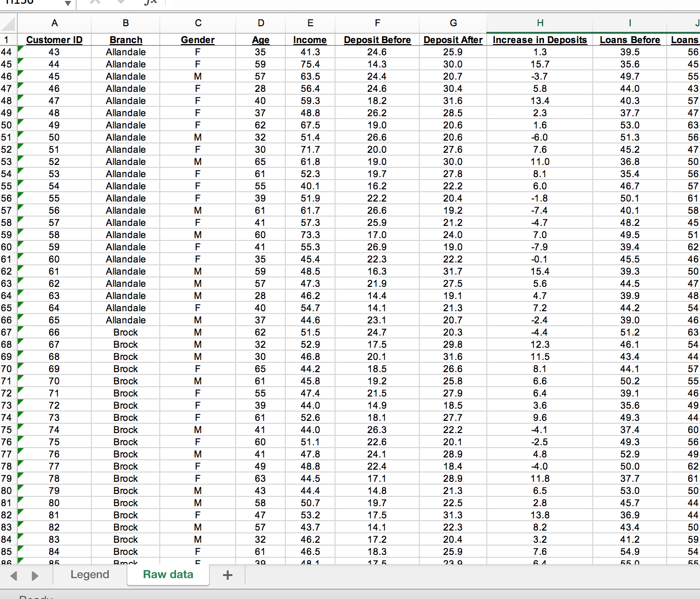Image resolution: width=700 pixels, height=599 pixels.
Task: Select the Loans Before cell showing 49.7
Action: tap(630, 76)
